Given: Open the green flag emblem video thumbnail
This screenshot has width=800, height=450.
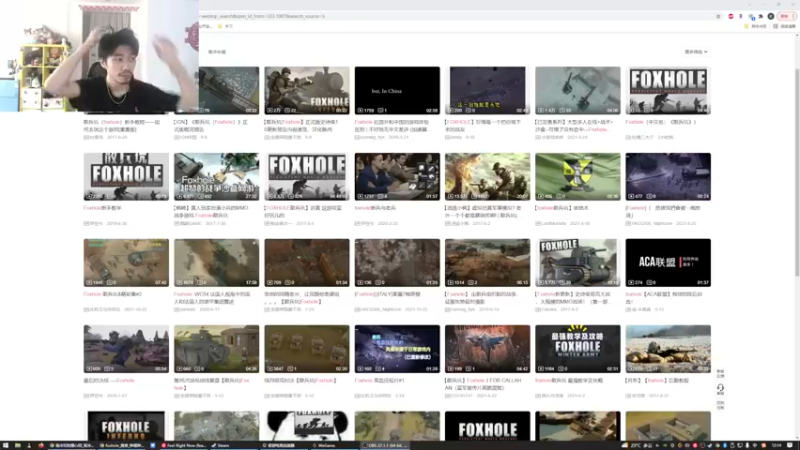Looking at the screenshot, I should pyautogui.click(x=578, y=177).
